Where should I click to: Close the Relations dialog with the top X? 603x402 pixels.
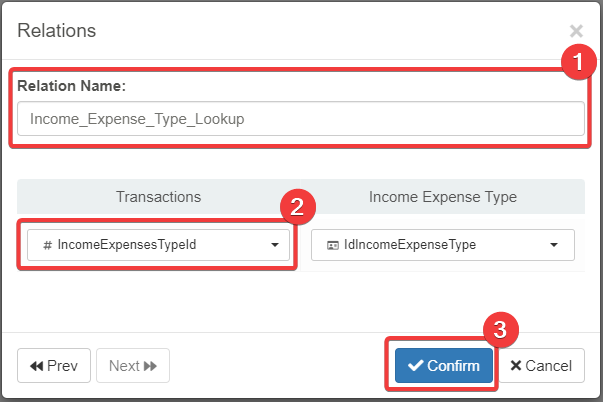pyautogui.click(x=576, y=31)
